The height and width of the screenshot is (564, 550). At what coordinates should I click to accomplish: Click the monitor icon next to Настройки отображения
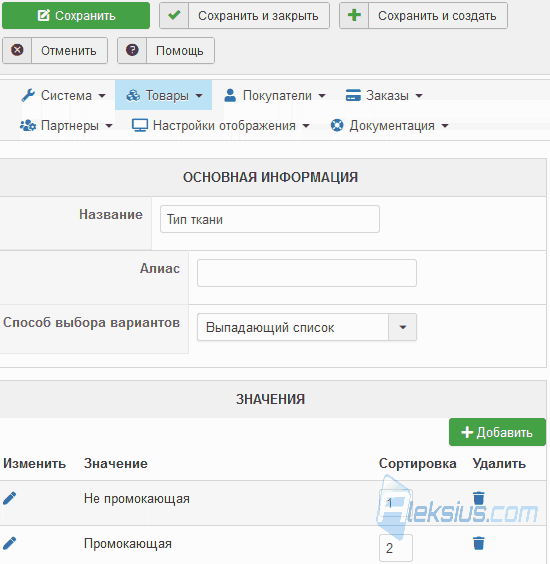click(140, 125)
